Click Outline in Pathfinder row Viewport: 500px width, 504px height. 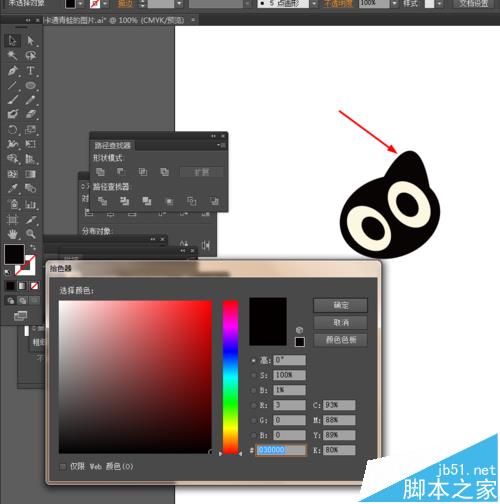pyautogui.click(x=192, y=201)
